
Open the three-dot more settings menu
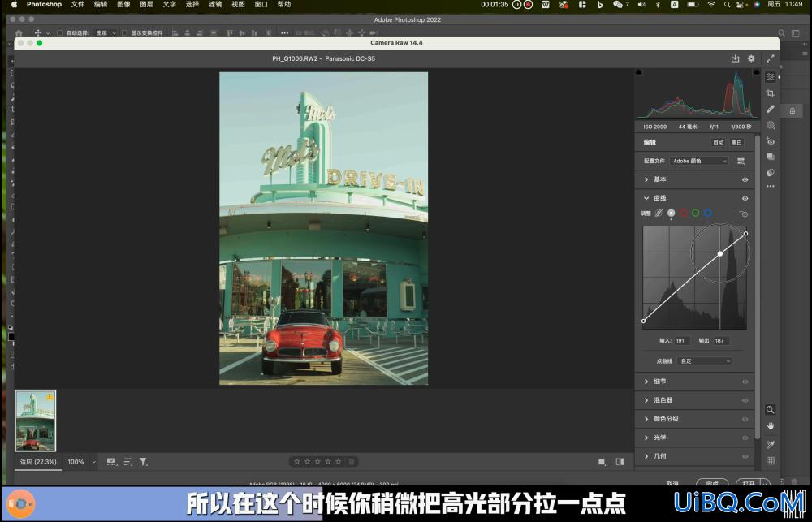771,186
